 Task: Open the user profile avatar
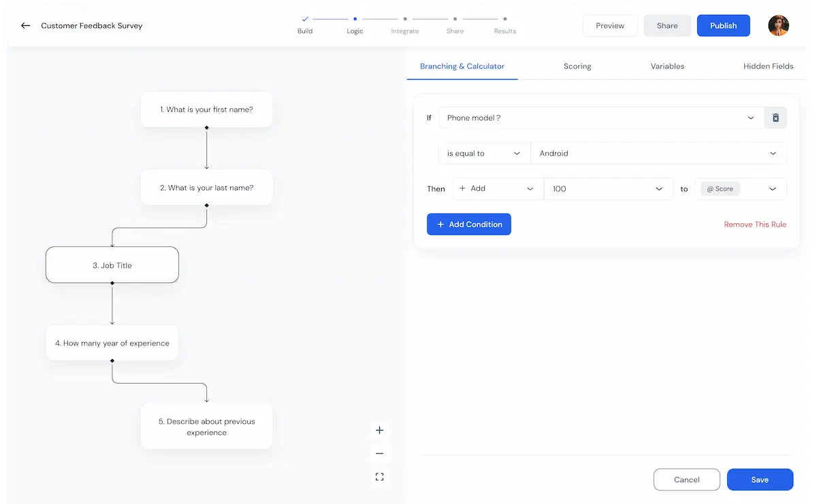coord(778,26)
